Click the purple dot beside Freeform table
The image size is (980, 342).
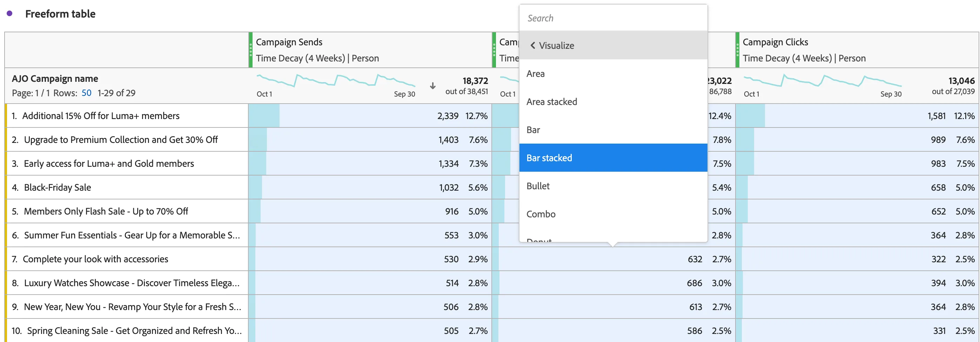point(9,14)
